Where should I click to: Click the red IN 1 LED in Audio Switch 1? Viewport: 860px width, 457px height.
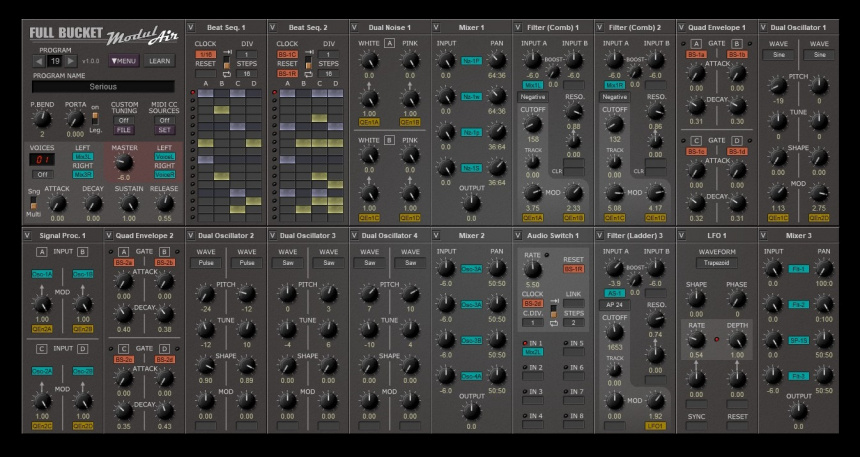click(x=525, y=343)
